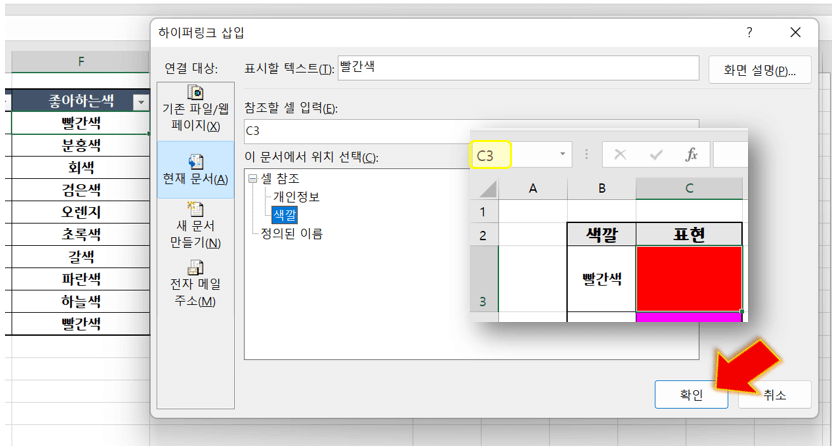Select column F header in the worksheet
835x448 pixels.
tap(80, 62)
